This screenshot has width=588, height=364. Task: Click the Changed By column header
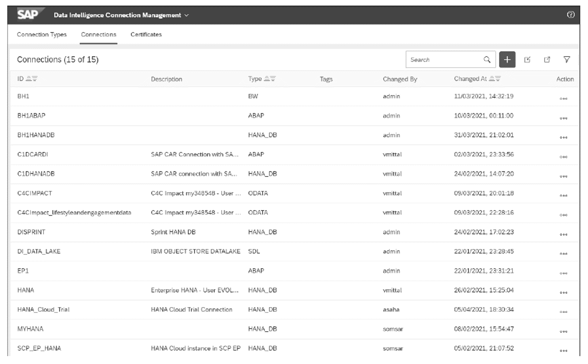tap(400, 79)
